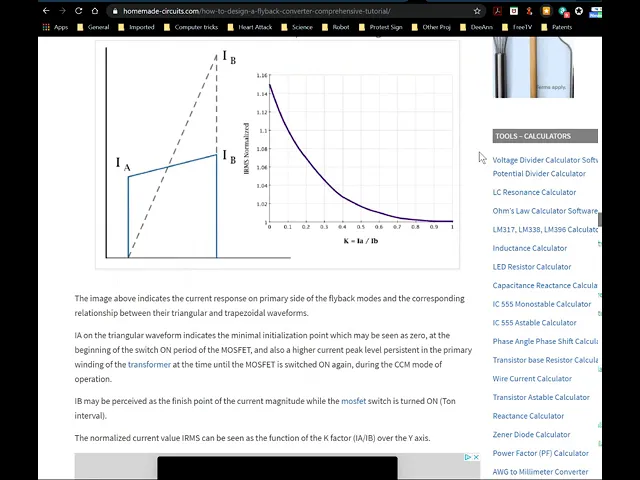Open the Other Proj bookmarks folder

tap(431, 27)
